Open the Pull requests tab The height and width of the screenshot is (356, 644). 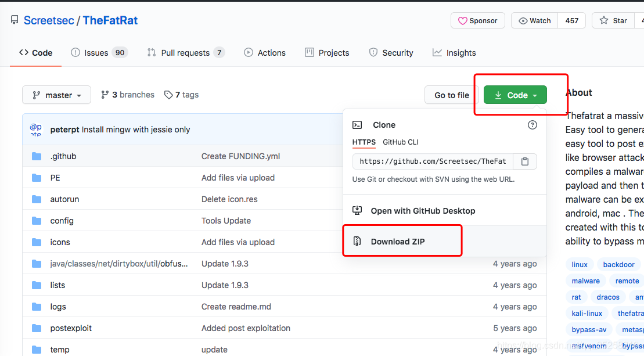point(186,53)
